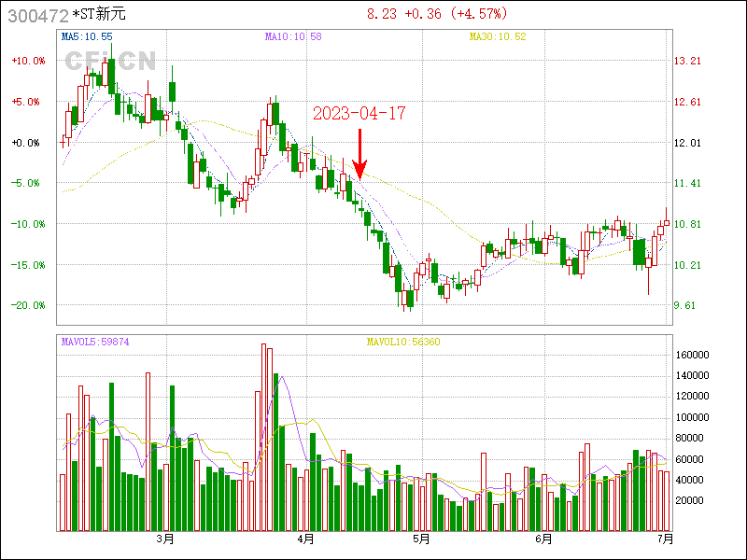
Task: Click the CFi.CN watermark logo
Action: tap(109, 61)
